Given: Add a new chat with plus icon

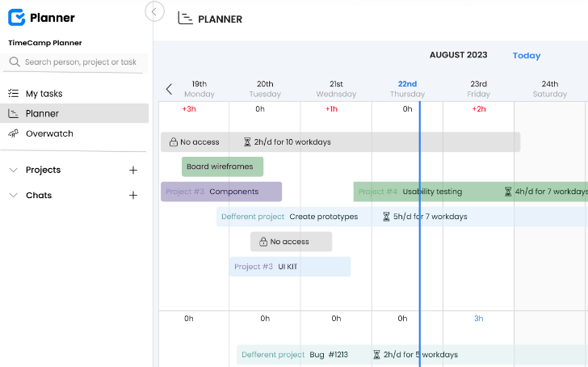Looking at the screenshot, I should 133,196.
